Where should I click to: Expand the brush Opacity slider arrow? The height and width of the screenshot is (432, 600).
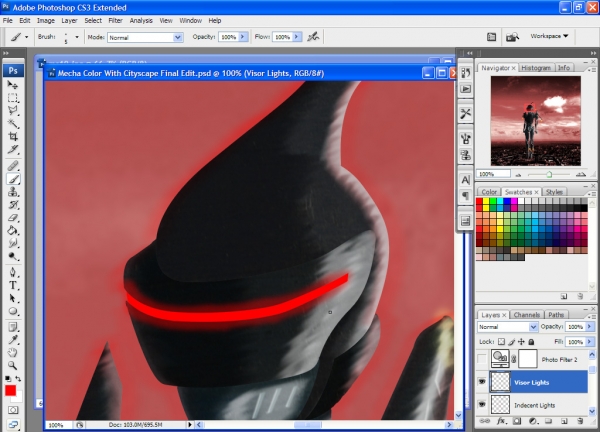point(243,37)
